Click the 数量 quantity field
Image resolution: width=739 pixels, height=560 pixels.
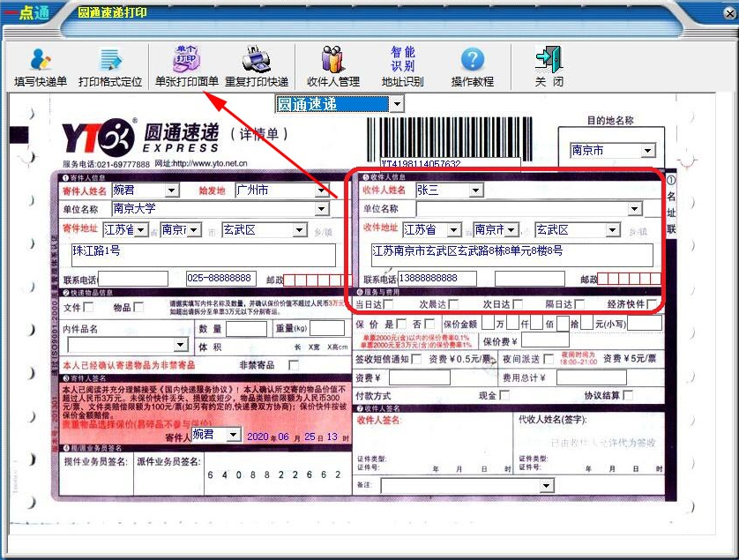(x=247, y=329)
